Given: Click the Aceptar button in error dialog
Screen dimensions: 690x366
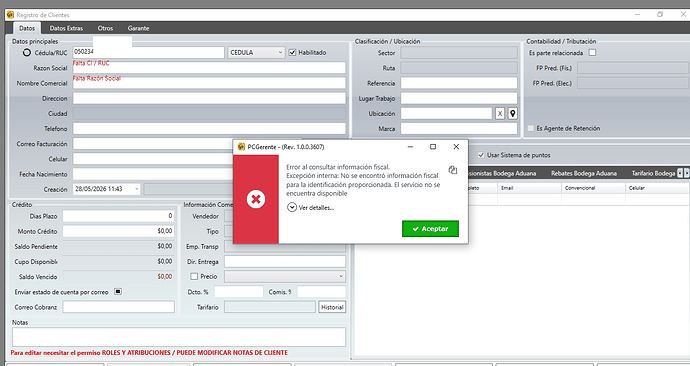Looking at the screenshot, I should [x=430, y=229].
